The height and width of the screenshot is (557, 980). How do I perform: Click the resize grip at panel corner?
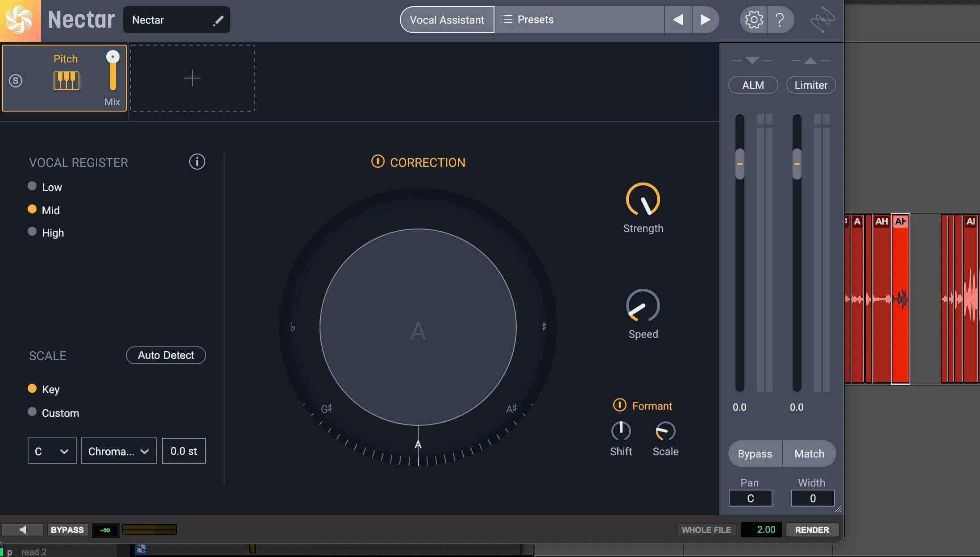coord(838,509)
